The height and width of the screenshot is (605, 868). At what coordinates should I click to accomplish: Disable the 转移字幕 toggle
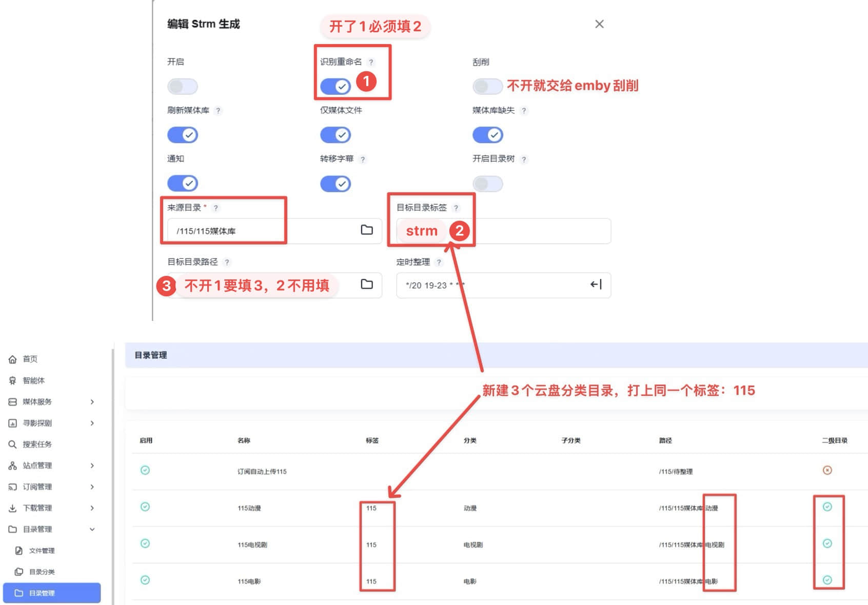335,184
